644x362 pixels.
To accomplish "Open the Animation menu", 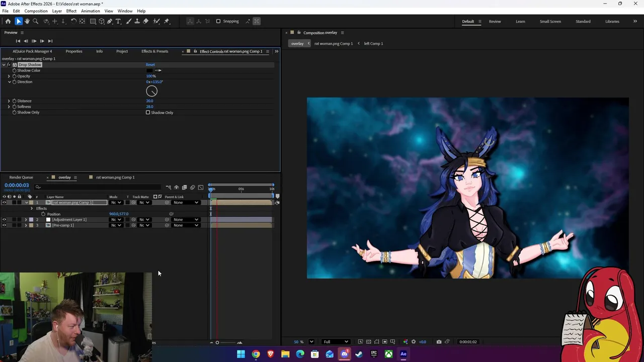I will pos(91,11).
